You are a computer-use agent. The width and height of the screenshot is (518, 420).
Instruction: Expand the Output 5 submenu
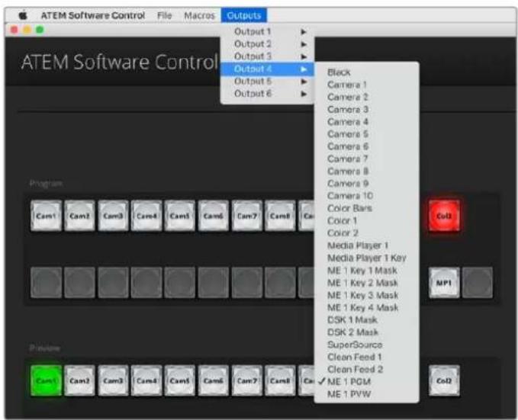pyautogui.click(x=267, y=82)
